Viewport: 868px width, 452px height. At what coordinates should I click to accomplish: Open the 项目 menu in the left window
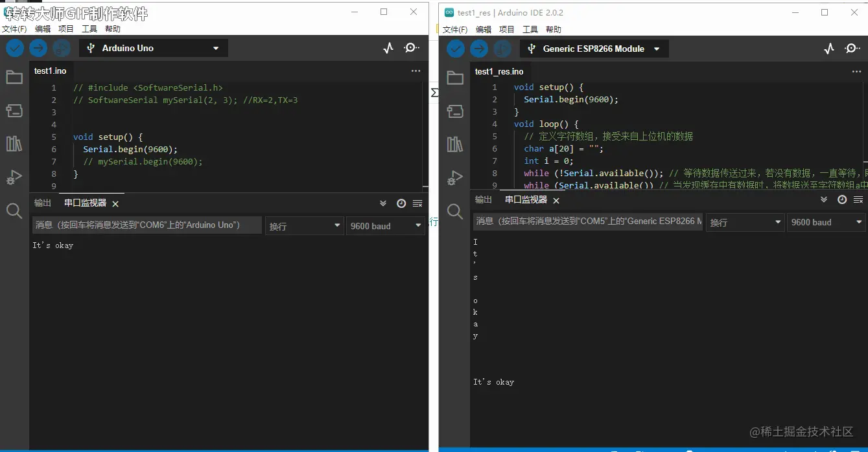(x=66, y=28)
